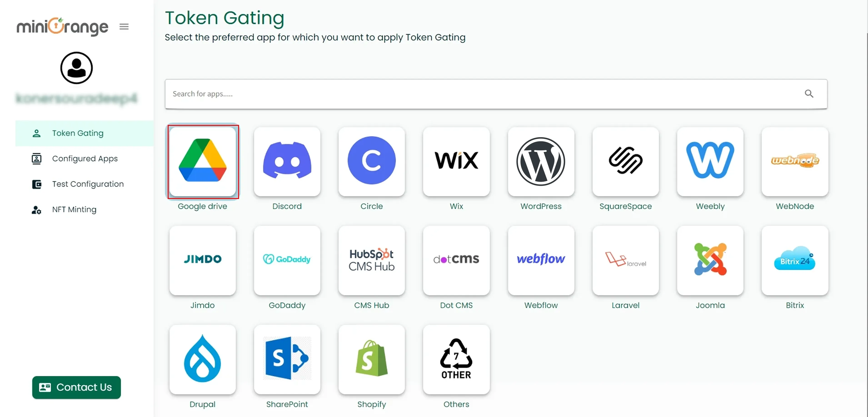Collapse sidebar with the hamburger menu icon
The image size is (868, 417).
[x=124, y=27]
